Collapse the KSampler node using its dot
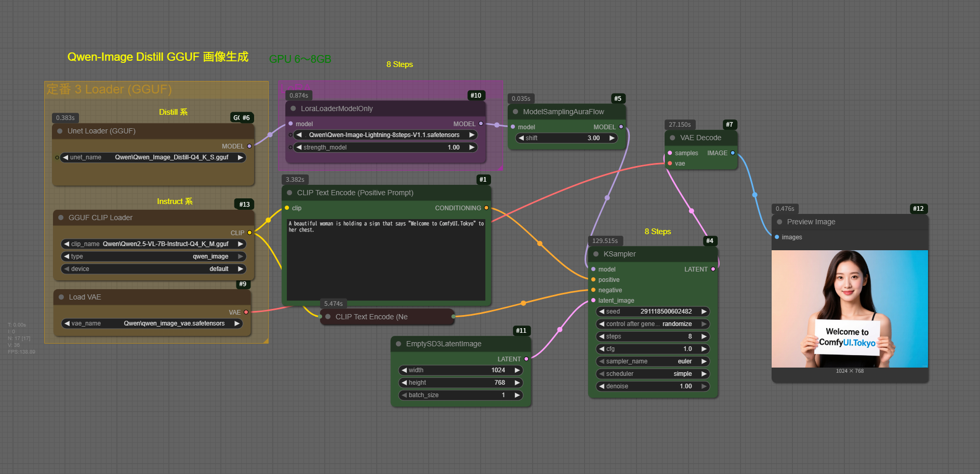The image size is (980, 474). point(596,254)
